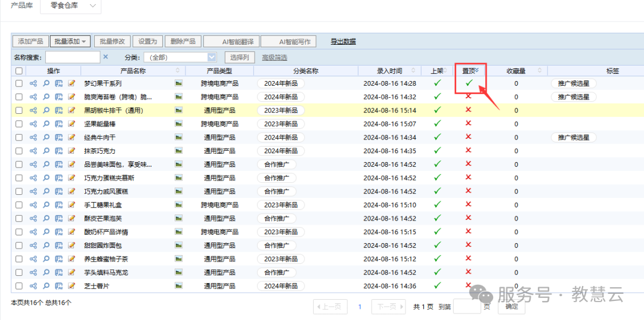
Task: Sort by the 置顶 column header
Action: click(470, 71)
